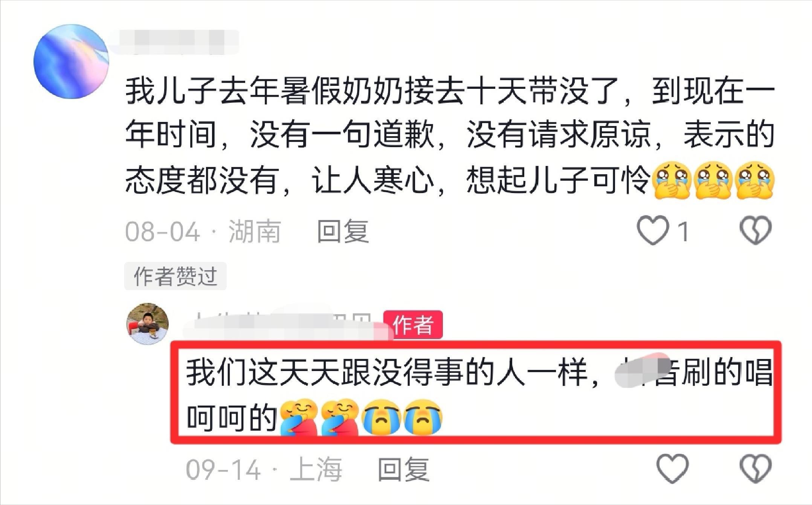The height and width of the screenshot is (505, 812).
Task: Click the 作者赞过 tag
Action: 175,276
